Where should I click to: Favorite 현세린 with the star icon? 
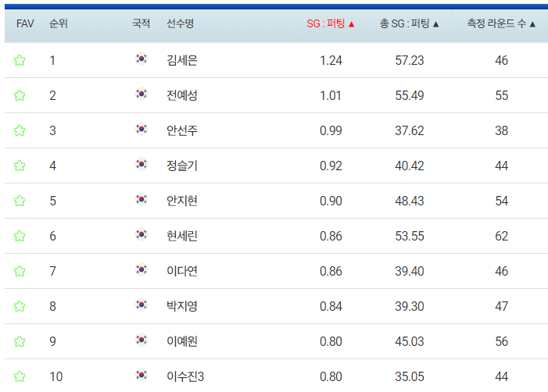click(20, 236)
